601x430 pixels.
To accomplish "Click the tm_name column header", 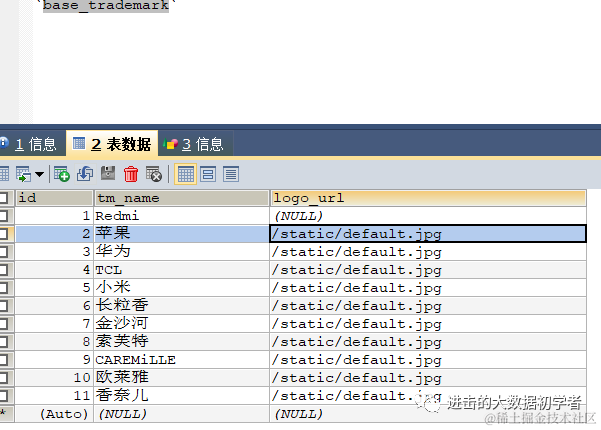I will [182, 198].
